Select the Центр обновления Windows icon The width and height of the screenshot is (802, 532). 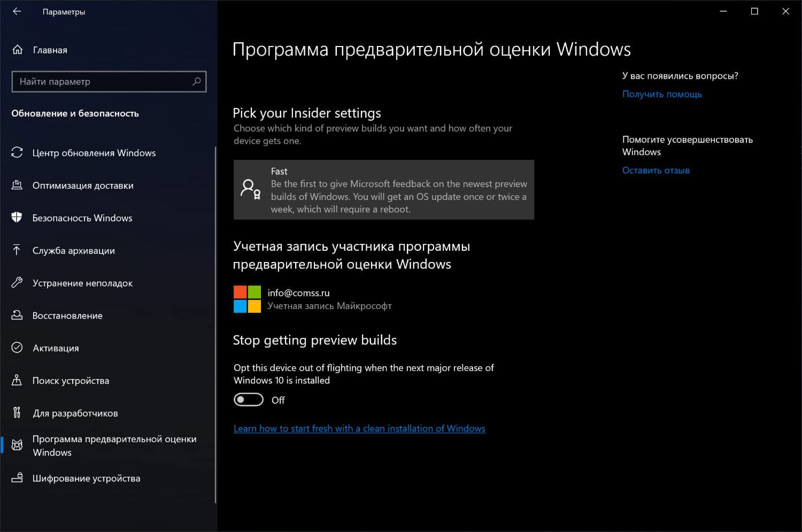point(17,152)
